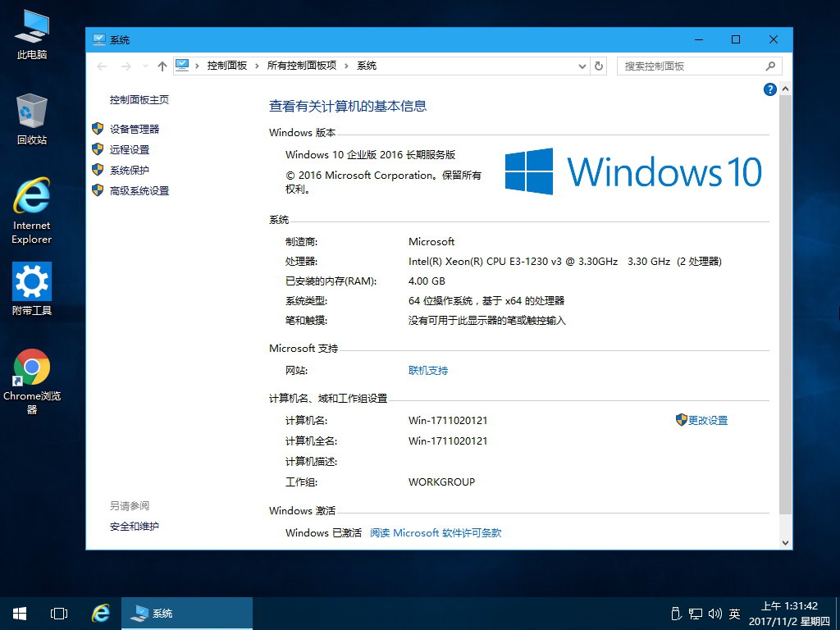The height and width of the screenshot is (630, 840).
Task: Open address bar history dropdown
Action: coord(582,66)
